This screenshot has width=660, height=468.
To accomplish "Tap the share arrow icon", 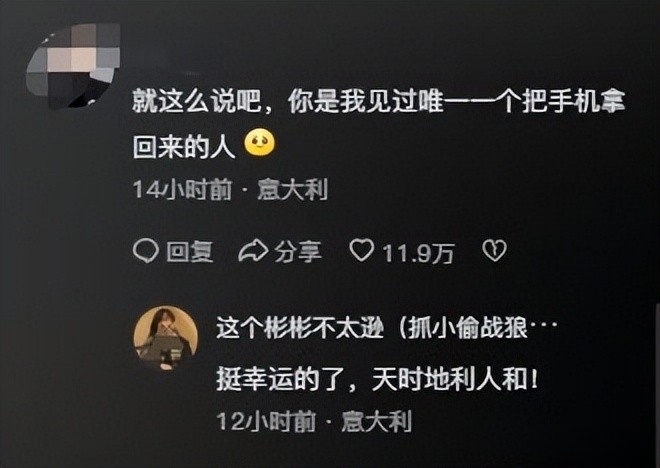I will click(x=253, y=251).
